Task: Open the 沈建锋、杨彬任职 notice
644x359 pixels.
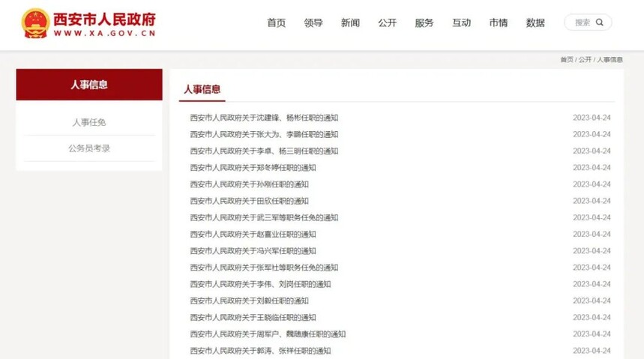Action: click(264, 118)
